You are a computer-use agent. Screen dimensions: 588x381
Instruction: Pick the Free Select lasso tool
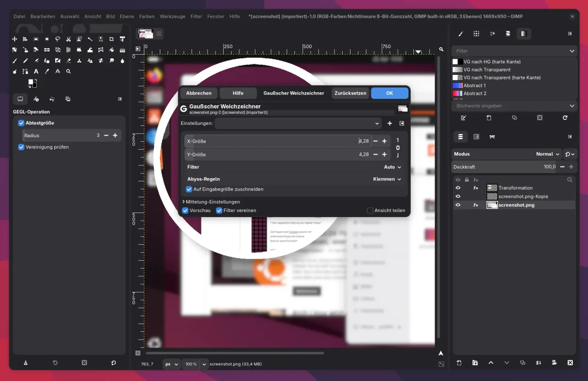coord(57,39)
